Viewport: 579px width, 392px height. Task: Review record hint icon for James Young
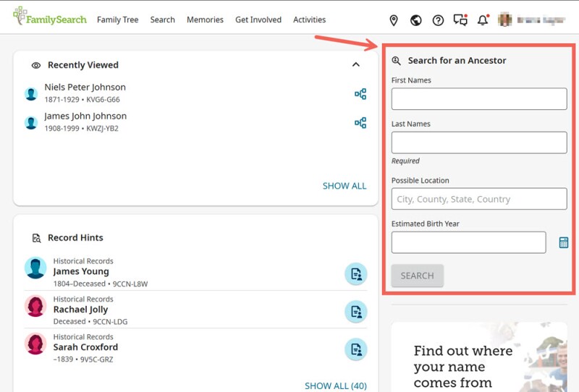pyautogui.click(x=356, y=274)
